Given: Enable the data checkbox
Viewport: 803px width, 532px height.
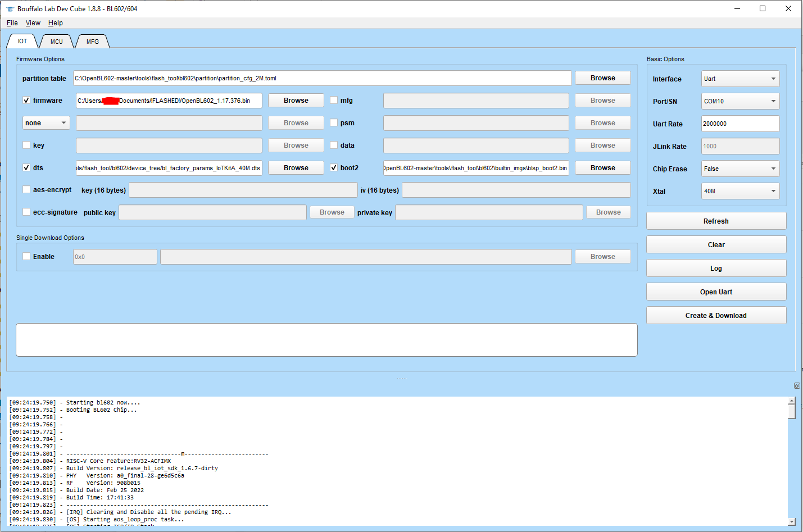Looking at the screenshot, I should pyautogui.click(x=334, y=145).
